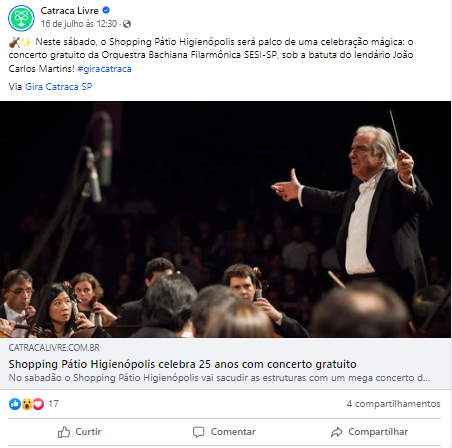Open the reactions count 17
The width and height of the screenshot is (452, 448).
pyautogui.click(x=53, y=404)
